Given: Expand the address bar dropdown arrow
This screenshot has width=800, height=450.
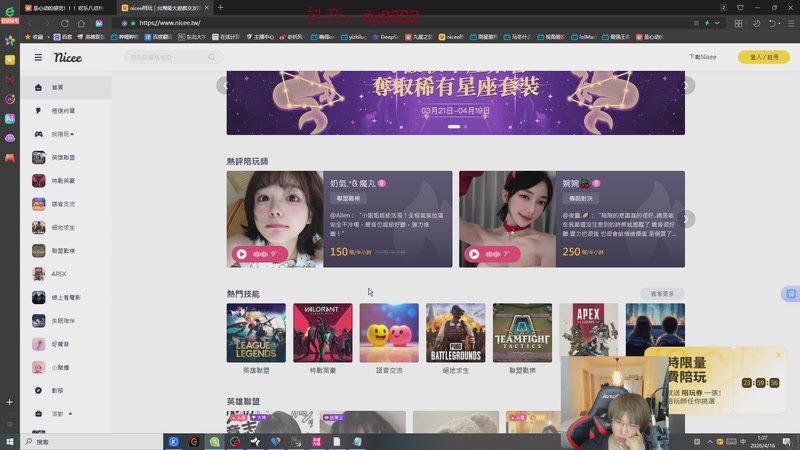Looking at the screenshot, I should pos(717,23).
